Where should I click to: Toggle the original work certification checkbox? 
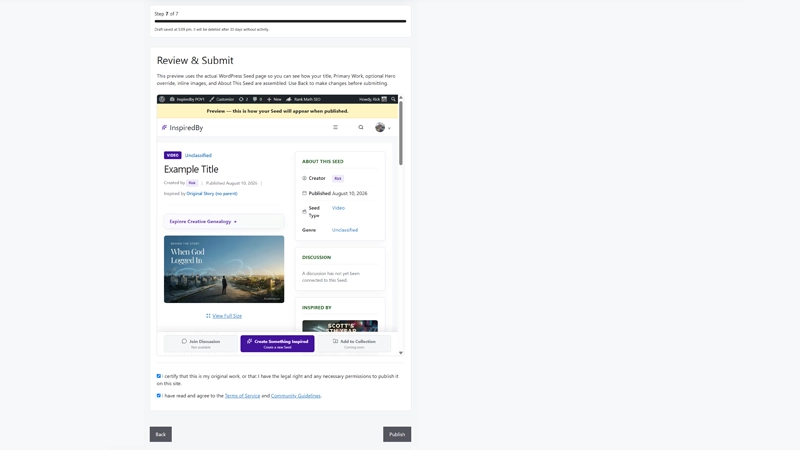click(x=159, y=376)
